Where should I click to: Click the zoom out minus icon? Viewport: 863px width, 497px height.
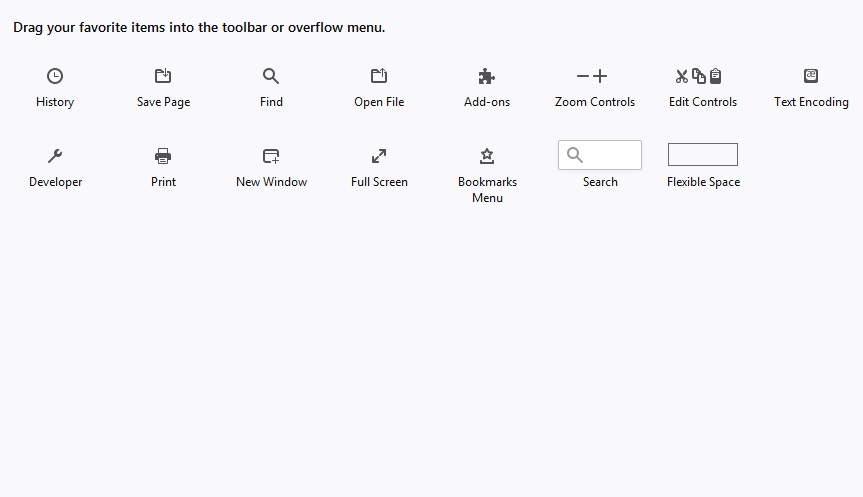coord(583,76)
